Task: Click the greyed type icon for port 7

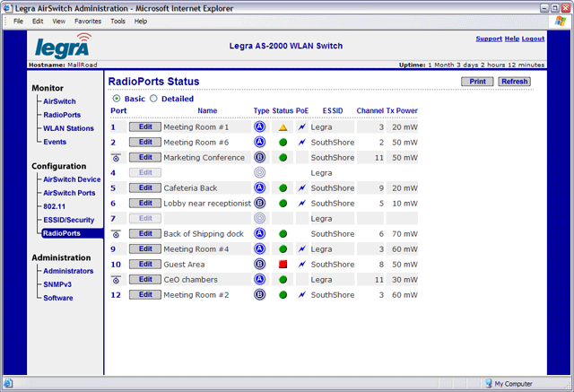Action: click(x=259, y=218)
